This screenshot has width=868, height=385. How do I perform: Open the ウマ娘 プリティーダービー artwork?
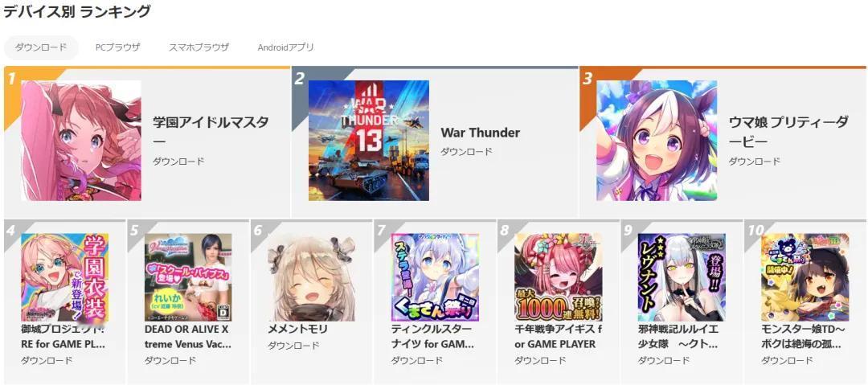[x=657, y=141]
